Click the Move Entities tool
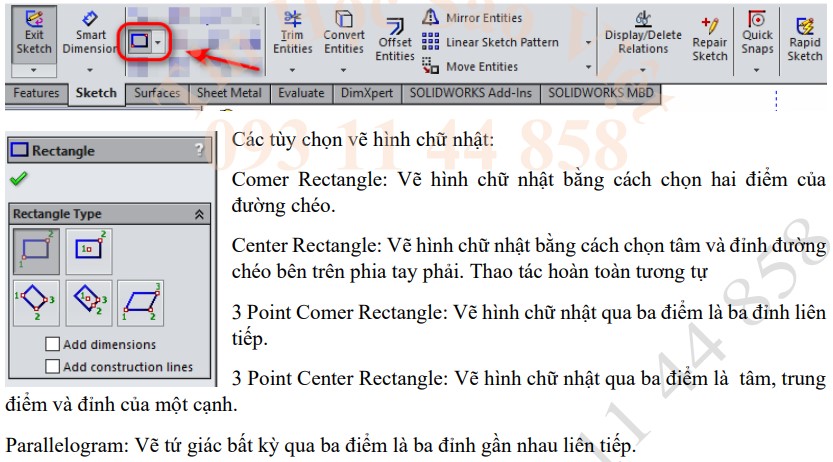 (x=470, y=66)
